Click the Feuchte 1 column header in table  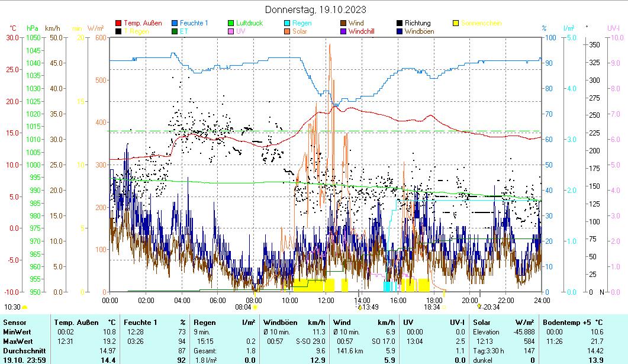point(140,323)
